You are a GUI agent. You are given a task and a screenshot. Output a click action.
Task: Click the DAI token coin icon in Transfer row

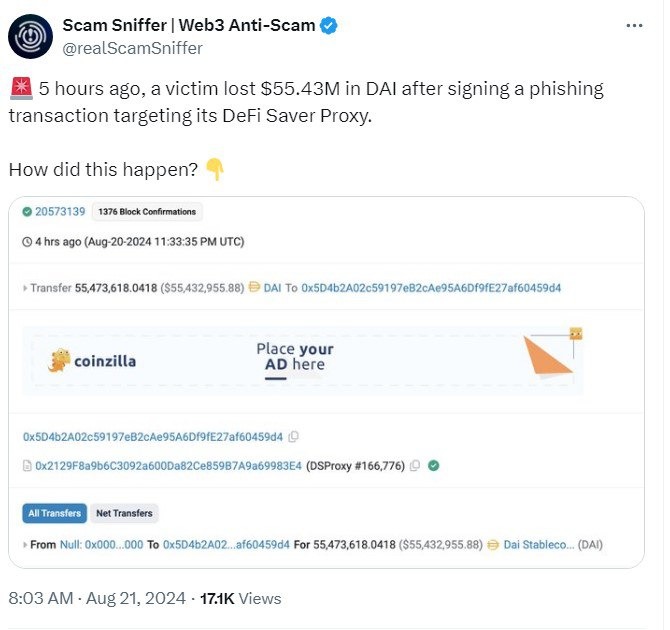click(x=254, y=288)
